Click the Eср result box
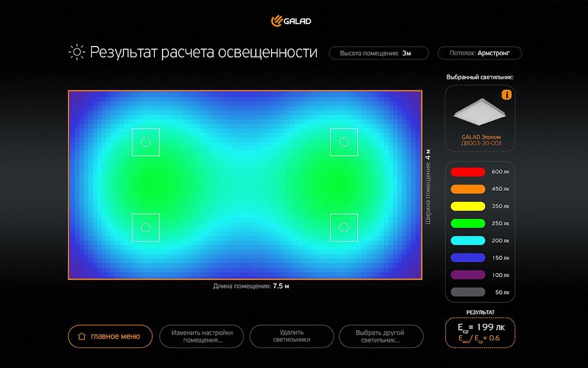The height and width of the screenshot is (368, 588). (480, 333)
